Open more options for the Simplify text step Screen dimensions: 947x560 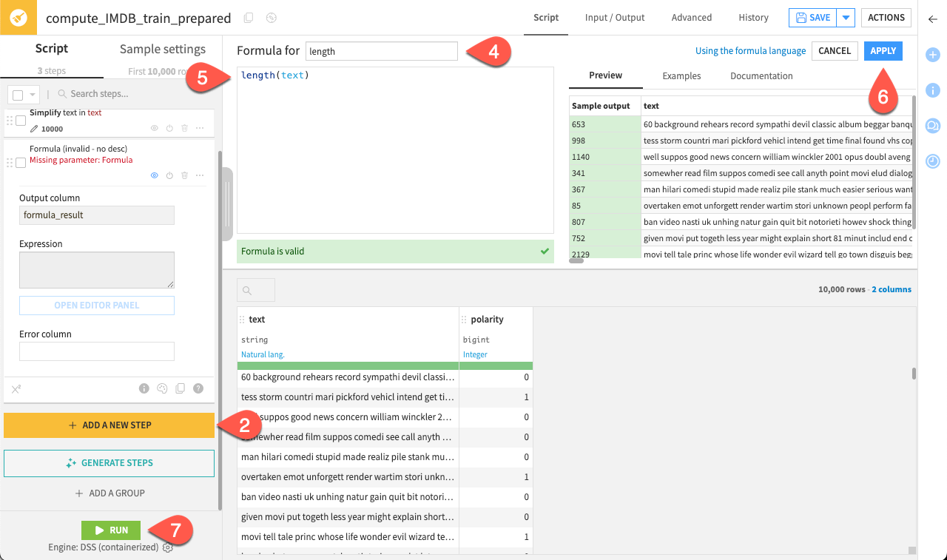coord(200,128)
